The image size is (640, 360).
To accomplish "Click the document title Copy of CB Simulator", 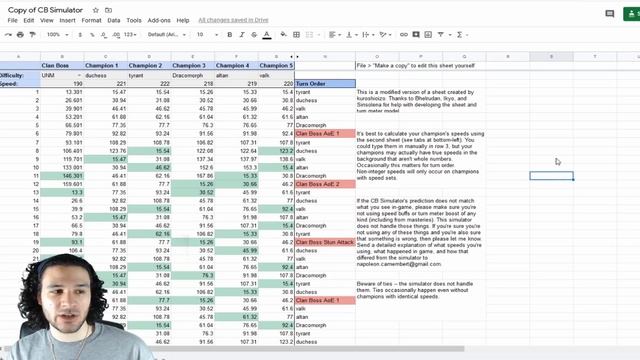I will [45, 10].
